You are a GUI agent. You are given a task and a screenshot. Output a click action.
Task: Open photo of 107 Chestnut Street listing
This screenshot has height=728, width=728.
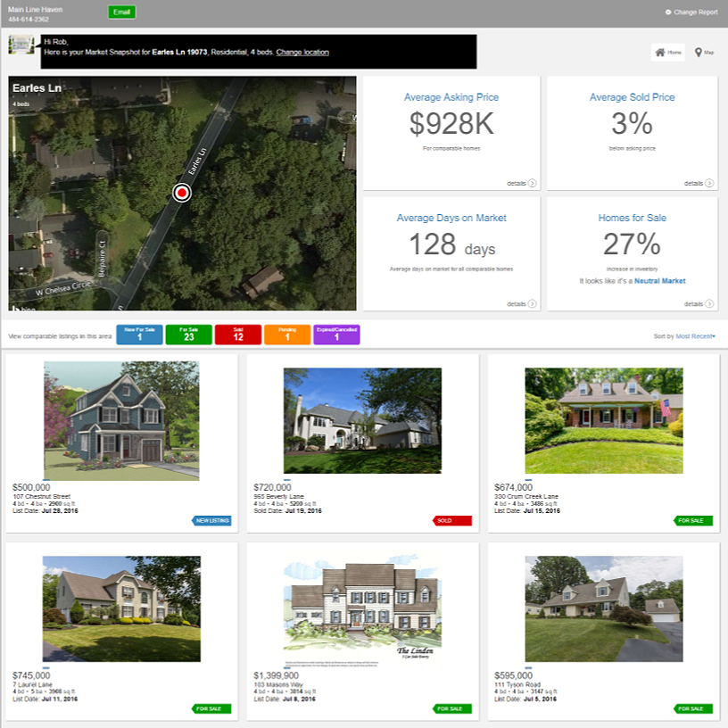(x=121, y=420)
